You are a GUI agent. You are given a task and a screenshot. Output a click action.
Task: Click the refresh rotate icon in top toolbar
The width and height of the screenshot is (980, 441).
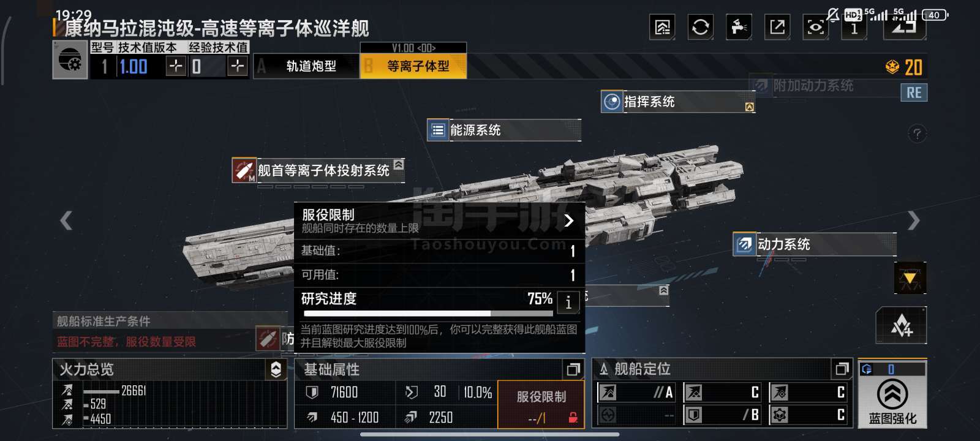coord(700,27)
